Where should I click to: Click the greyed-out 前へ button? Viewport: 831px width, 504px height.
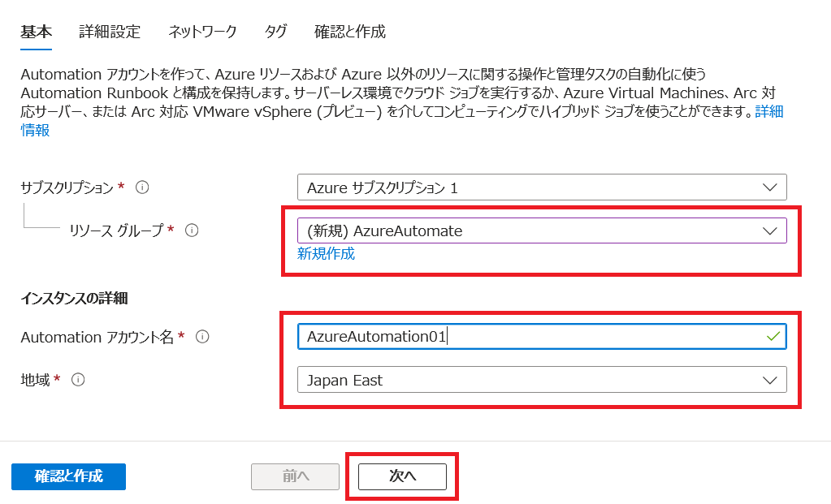[x=296, y=476]
